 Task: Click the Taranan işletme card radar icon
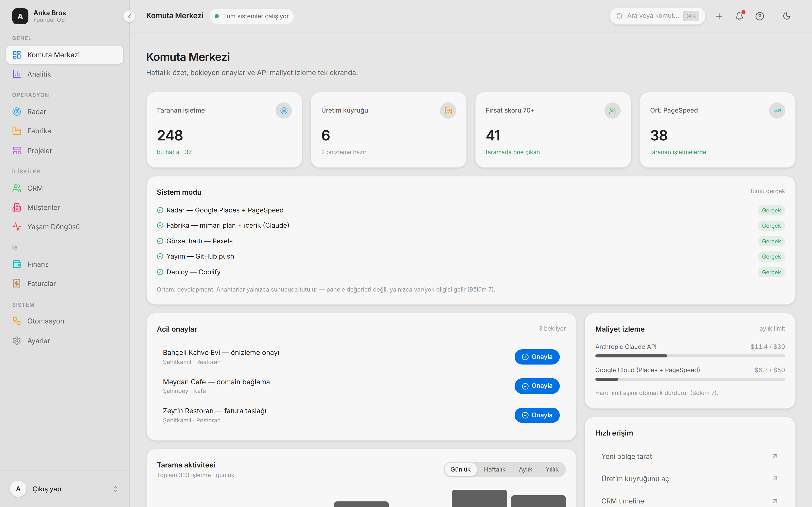coord(283,111)
